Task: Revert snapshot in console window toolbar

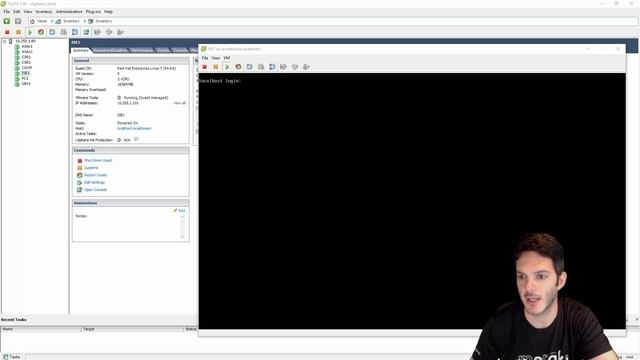Action: (261, 67)
